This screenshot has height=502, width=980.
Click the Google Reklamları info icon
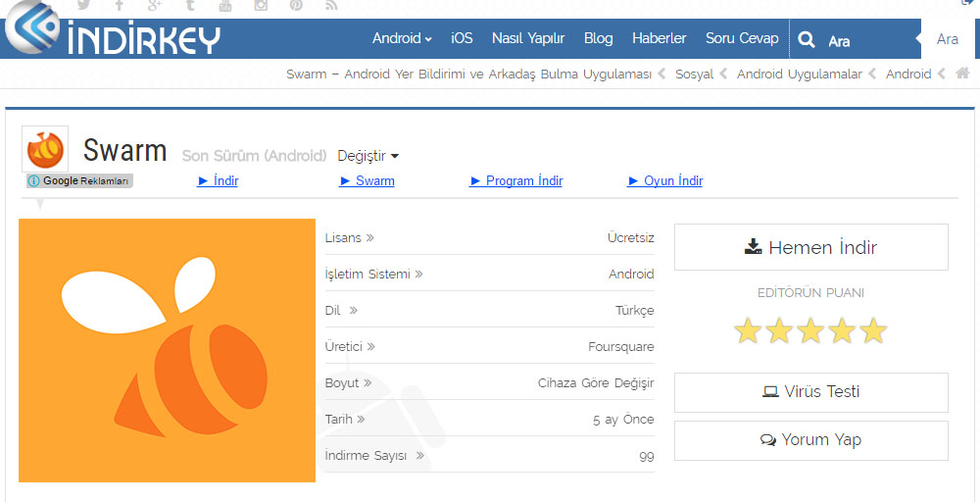(x=33, y=180)
